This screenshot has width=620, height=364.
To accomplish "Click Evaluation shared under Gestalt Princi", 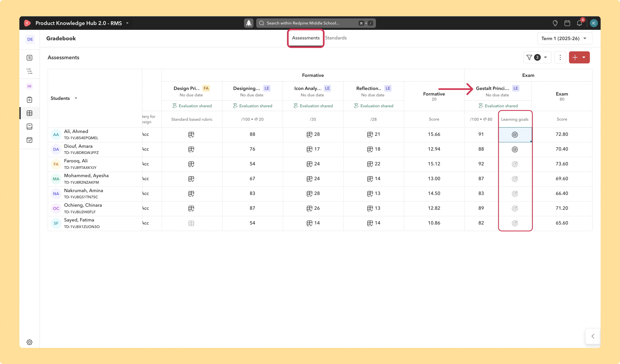I will tap(498, 106).
